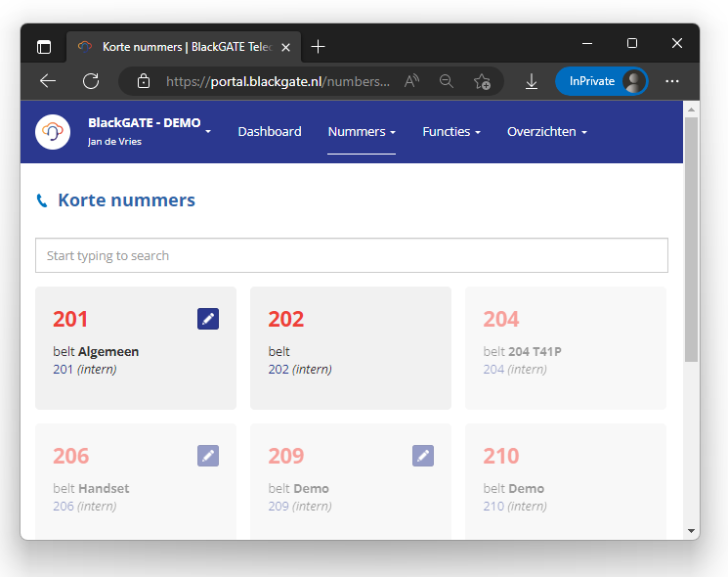Select the Korte nummers browser tab

(x=184, y=47)
